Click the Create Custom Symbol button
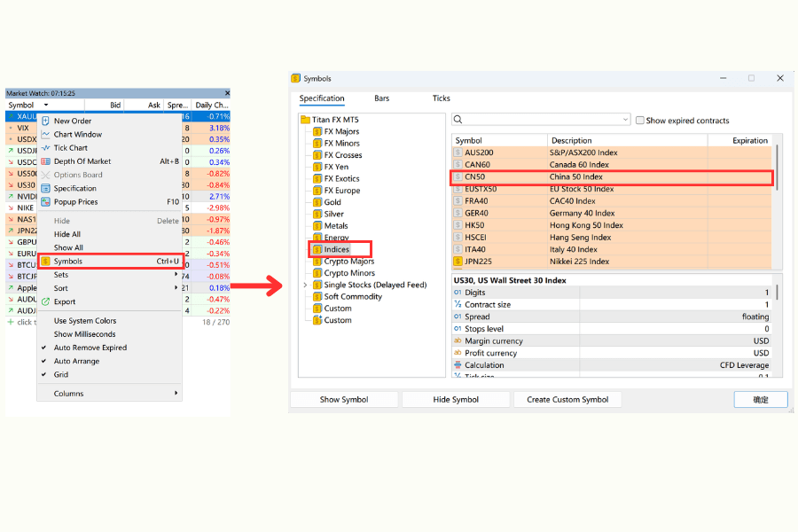 (567, 399)
